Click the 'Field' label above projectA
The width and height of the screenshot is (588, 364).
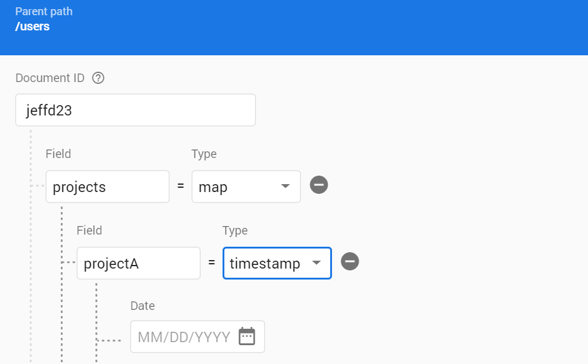(89, 230)
